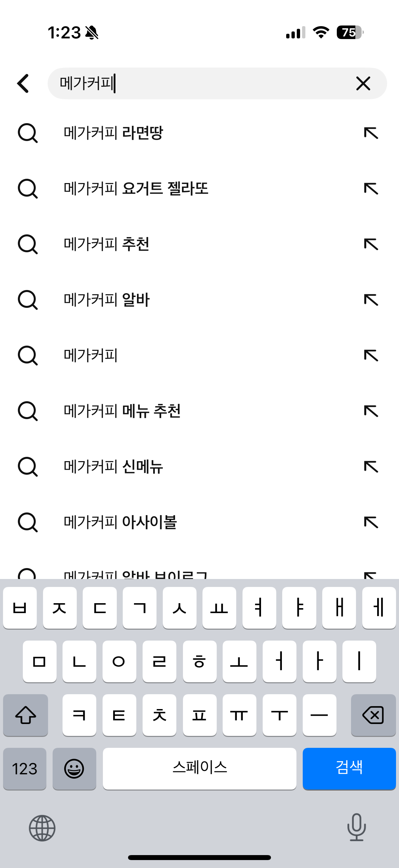Image resolution: width=399 pixels, height=868 pixels.
Task: Tap the back arrow icon
Action: coord(23,83)
